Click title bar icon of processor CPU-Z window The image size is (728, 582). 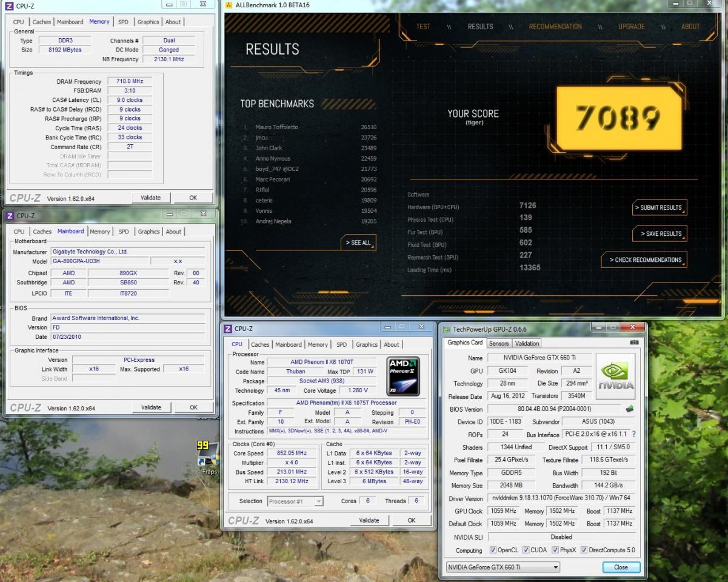[228, 328]
